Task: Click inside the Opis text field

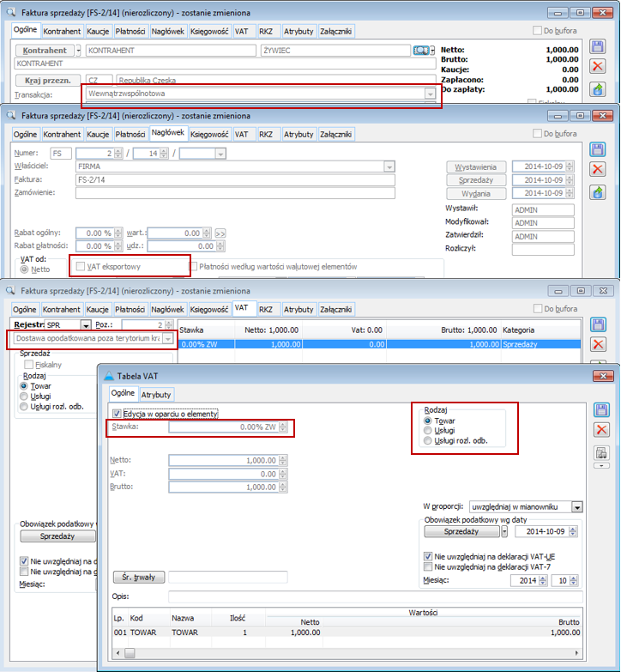Action: tap(375, 596)
